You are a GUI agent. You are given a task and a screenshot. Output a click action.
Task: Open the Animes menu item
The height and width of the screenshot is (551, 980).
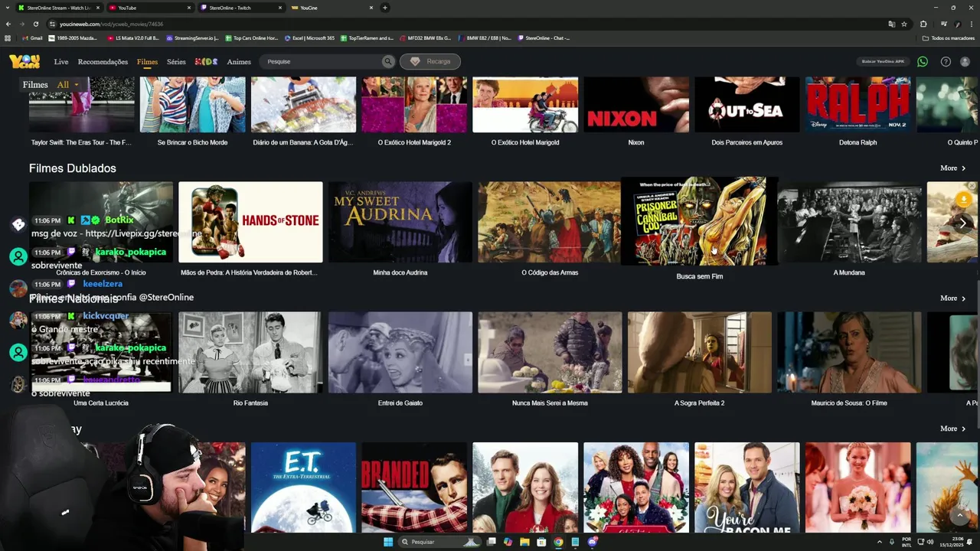click(239, 62)
